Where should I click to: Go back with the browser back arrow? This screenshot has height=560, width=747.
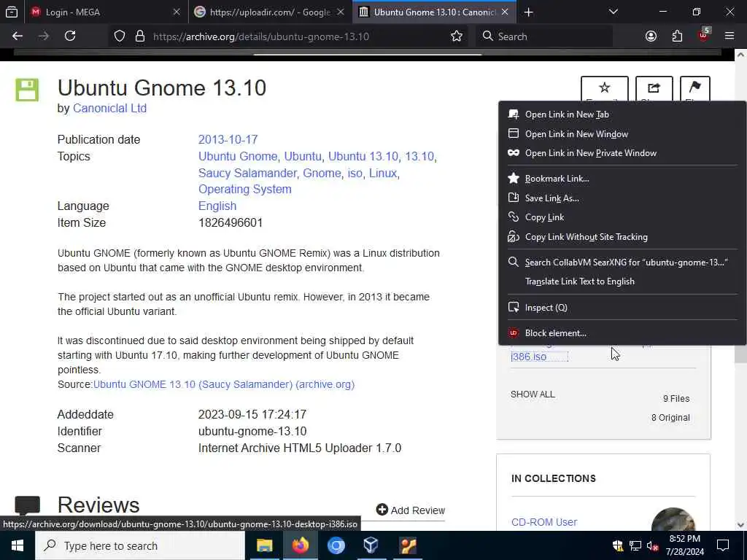tap(18, 36)
